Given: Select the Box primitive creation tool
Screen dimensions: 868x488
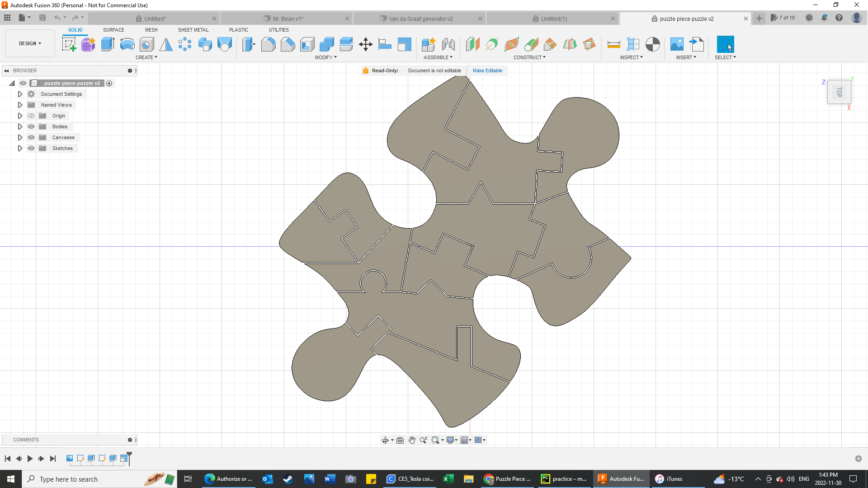Looking at the screenshot, I should 108,45.
